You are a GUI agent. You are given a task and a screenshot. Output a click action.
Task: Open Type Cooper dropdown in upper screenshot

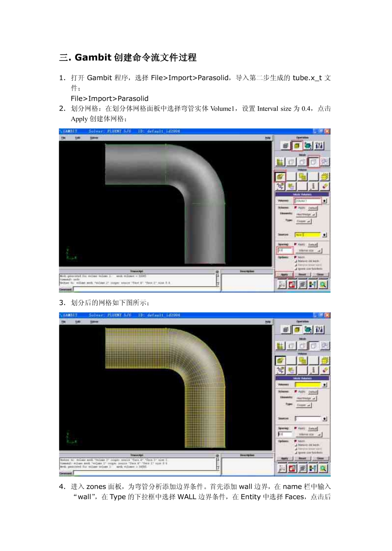(x=303, y=221)
